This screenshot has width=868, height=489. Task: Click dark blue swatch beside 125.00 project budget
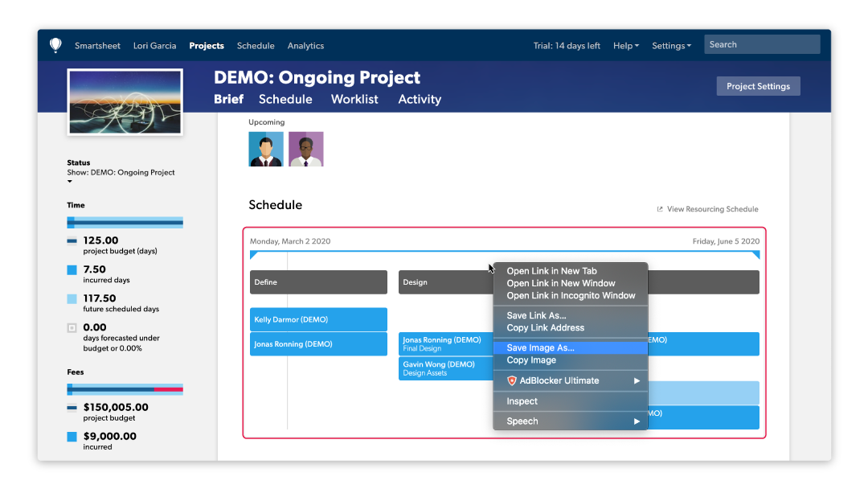[x=72, y=241]
